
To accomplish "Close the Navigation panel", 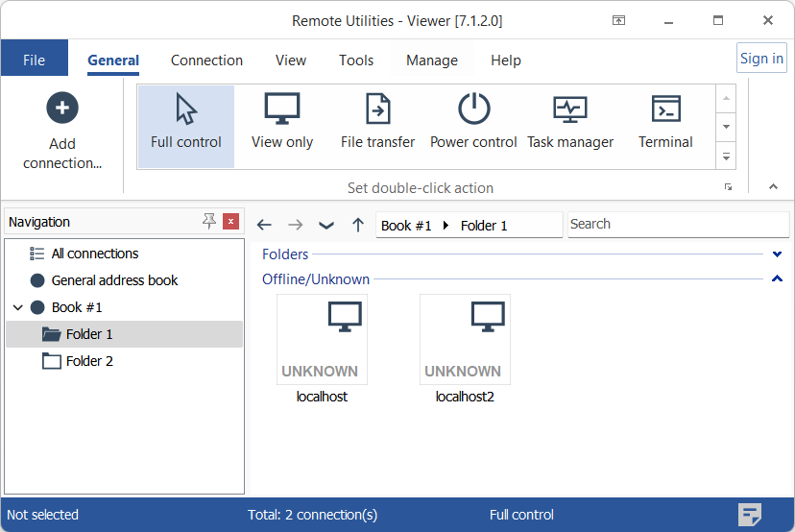I will point(230,222).
